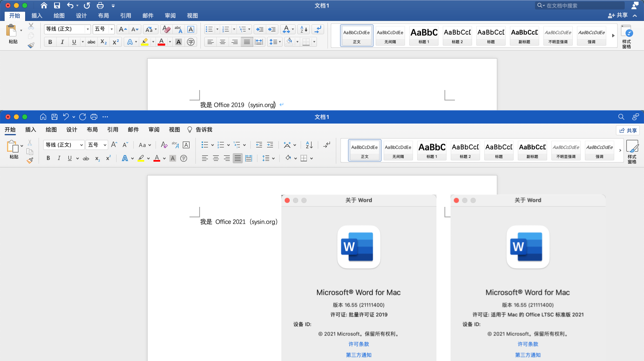The image size is (644, 361).
Task: Click Save icon in Word 2021 title bar
Action: point(55,117)
